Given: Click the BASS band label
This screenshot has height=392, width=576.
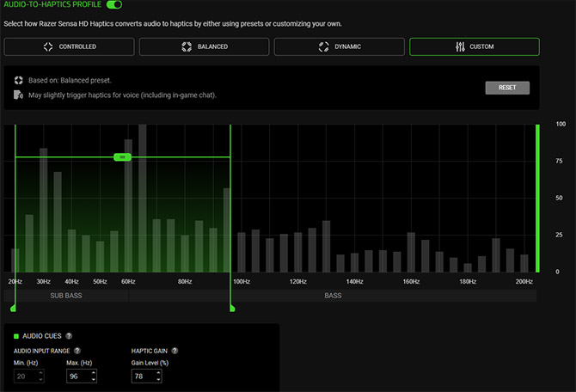Looking at the screenshot, I should tap(333, 296).
